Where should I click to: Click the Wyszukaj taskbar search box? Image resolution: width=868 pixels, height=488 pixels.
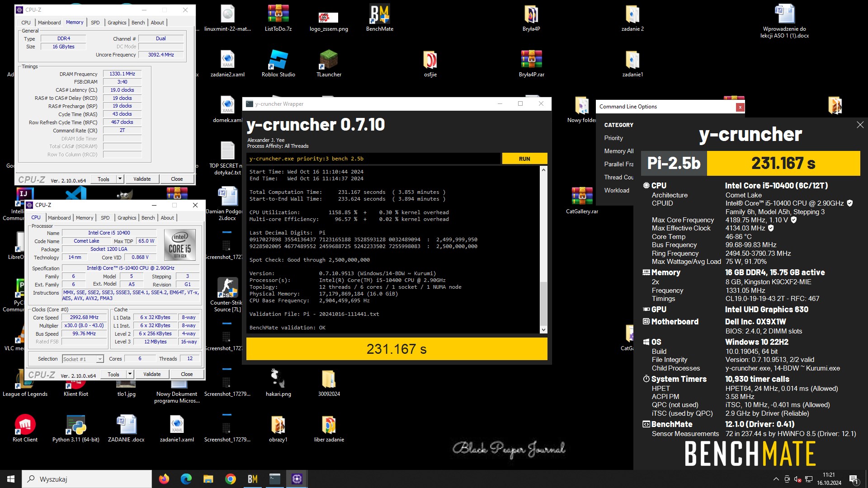[x=87, y=479]
